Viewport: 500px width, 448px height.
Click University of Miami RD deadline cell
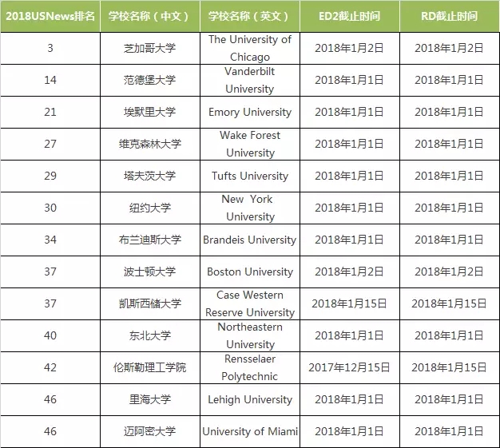(x=450, y=431)
